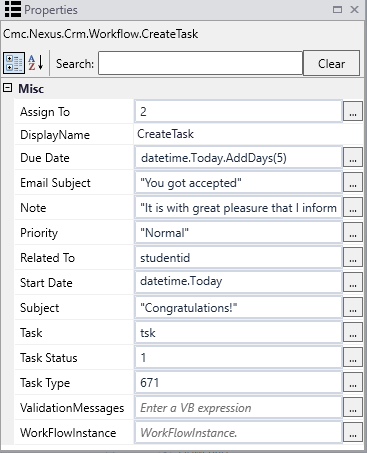Click the Cmc.Nexus.Crm.Workflow.CreateTask type name
The image size is (367, 453).
coord(100,34)
